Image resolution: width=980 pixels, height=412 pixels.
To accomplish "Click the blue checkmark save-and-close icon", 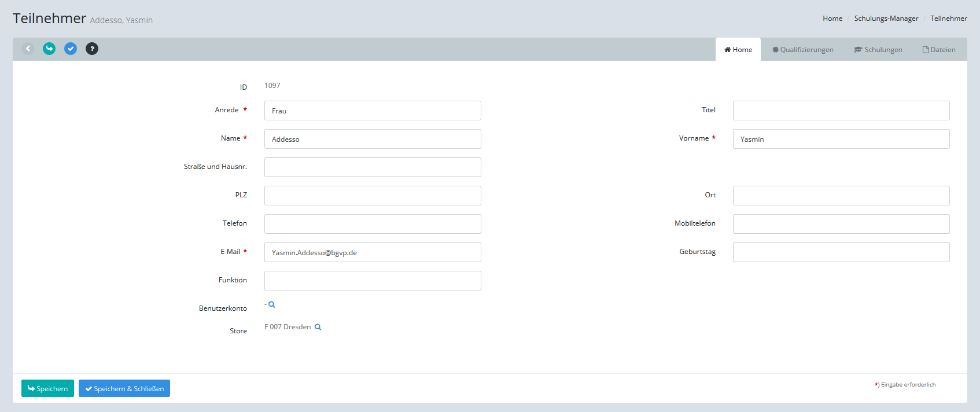I will pyautogui.click(x=71, y=49).
